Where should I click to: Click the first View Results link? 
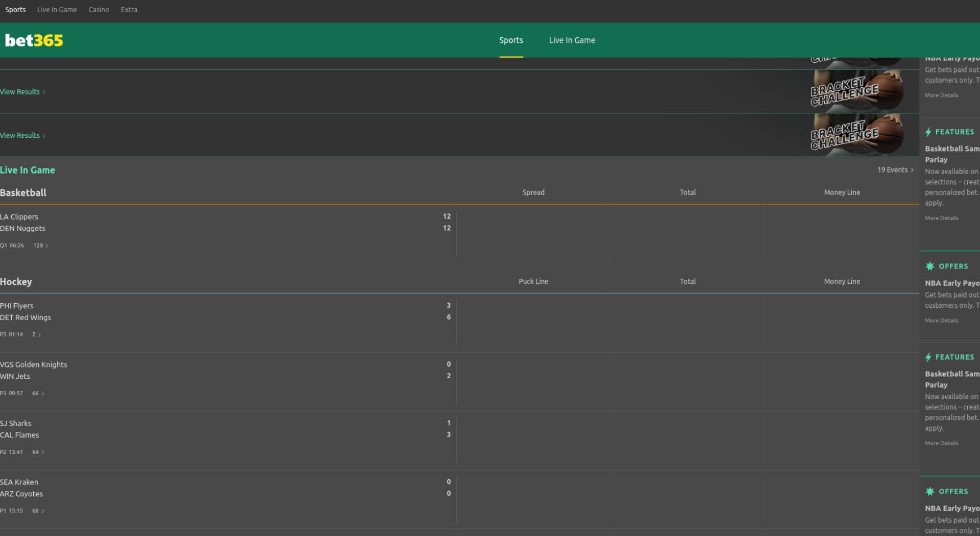click(x=22, y=92)
